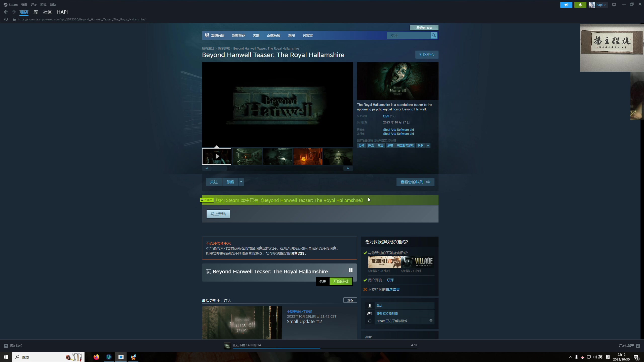Click the plus icon to add a tag
Viewport: 644px width, 362px height.
pyautogui.click(x=428, y=146)
